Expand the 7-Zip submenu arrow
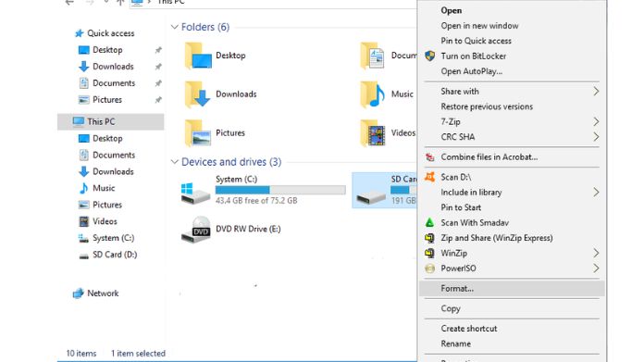This screenshot has width=644, height=362. click(x=596, y=121)
